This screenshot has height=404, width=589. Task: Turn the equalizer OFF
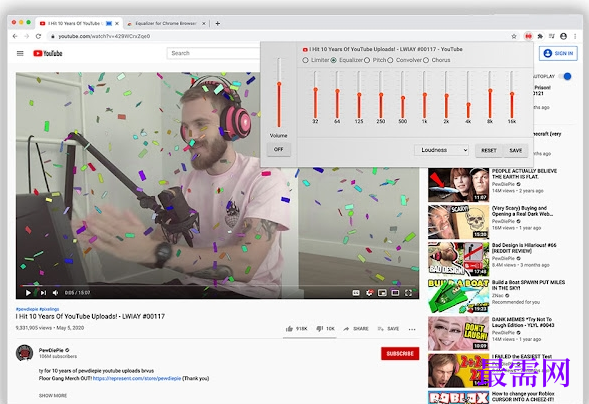(278, 149)
